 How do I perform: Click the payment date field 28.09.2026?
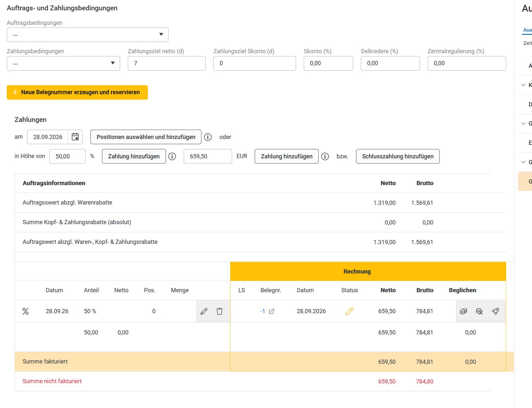point(48,137)
